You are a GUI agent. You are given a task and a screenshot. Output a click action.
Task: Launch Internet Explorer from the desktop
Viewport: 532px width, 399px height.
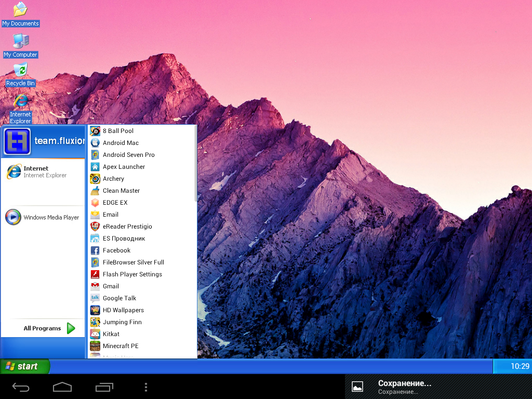click(20, 109)
